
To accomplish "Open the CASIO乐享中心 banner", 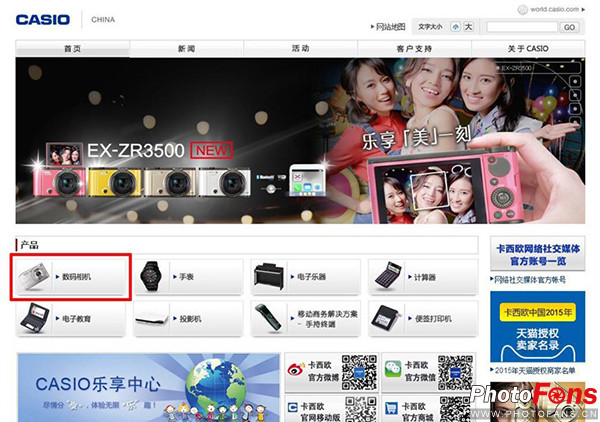I will pos(148,388).
